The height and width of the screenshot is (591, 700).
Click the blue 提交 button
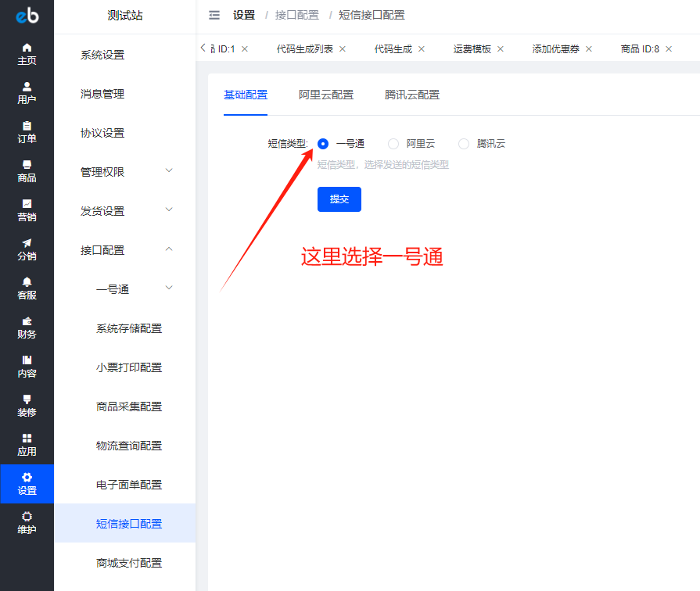tap(339, 199)
